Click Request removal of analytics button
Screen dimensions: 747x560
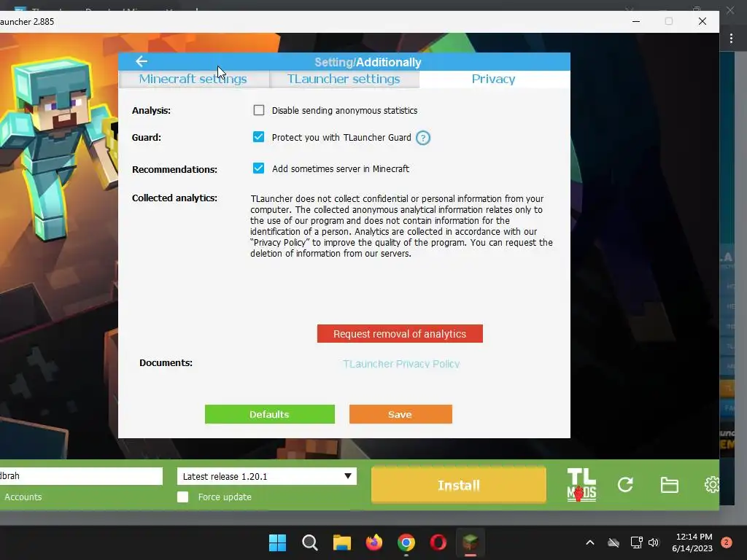tap(400, 334)
